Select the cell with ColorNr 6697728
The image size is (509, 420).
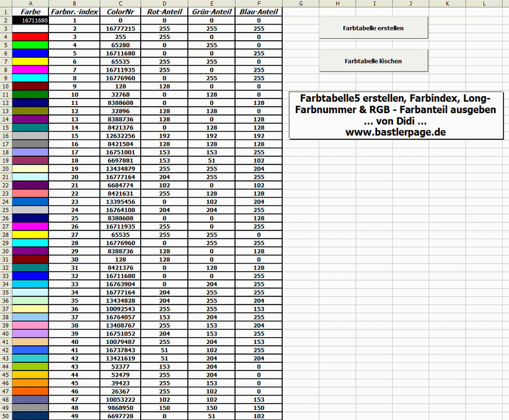[121, 416]
